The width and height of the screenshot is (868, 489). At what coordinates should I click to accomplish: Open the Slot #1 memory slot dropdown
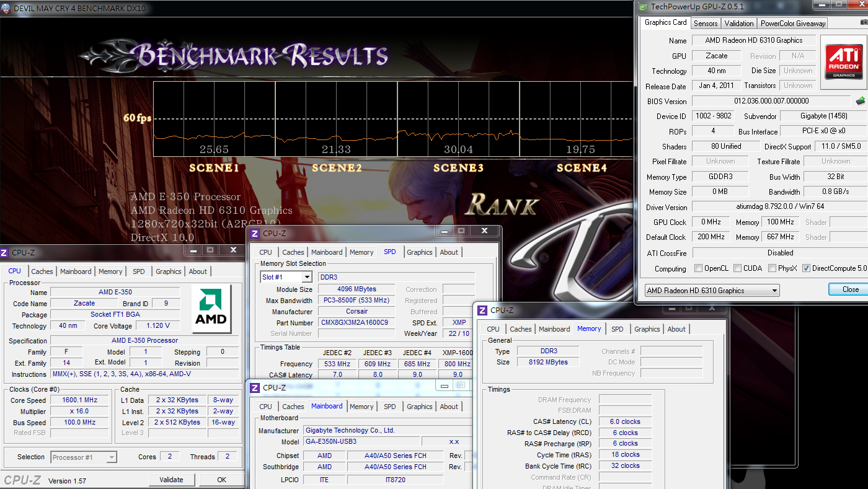(286, 277)
